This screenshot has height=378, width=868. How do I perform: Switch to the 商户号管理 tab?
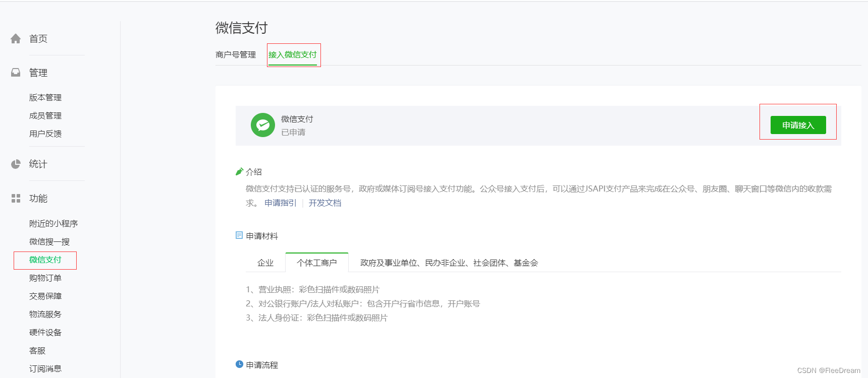(x=236, y=54)
